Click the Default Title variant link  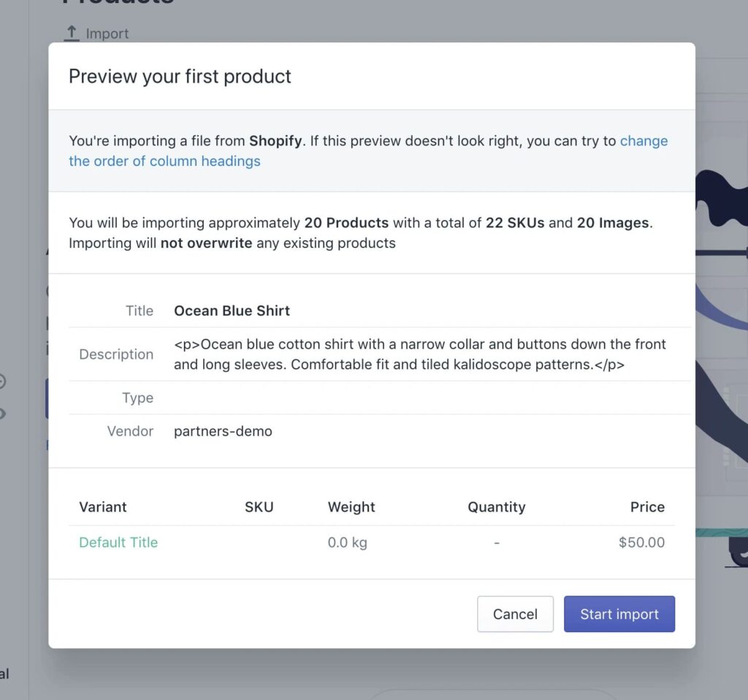[x=118, y=542]
